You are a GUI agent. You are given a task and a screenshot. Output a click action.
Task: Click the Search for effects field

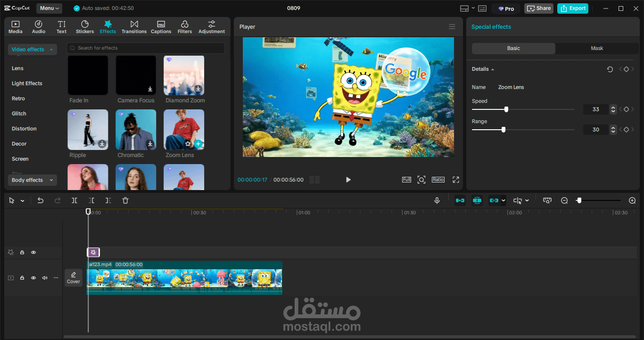pyautogui.click(x=146, y=48)
